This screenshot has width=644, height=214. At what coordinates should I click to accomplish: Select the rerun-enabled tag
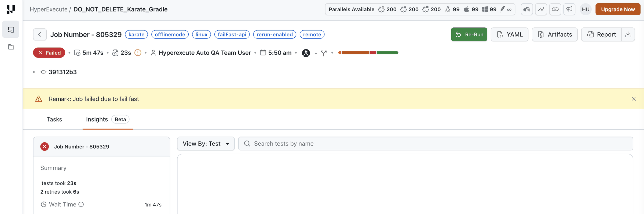click(x=275, y=34)
